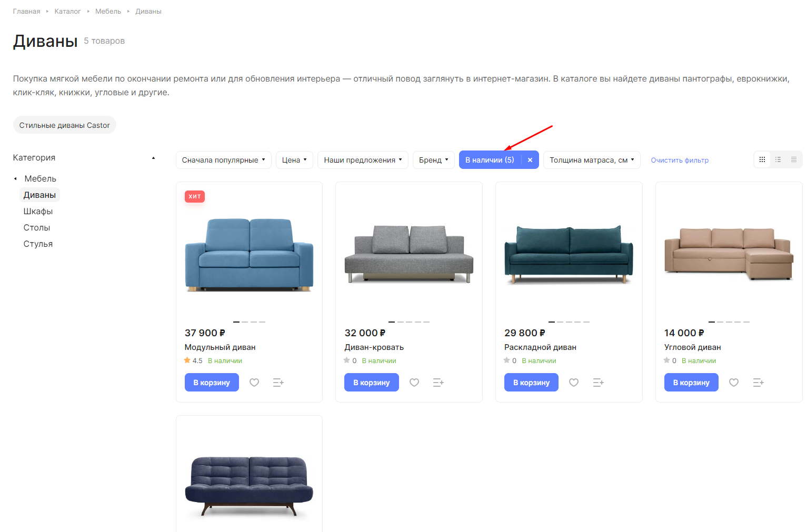Switch to compact table view icon
This screenshot has width=807, height=532.
click(794, 159)
